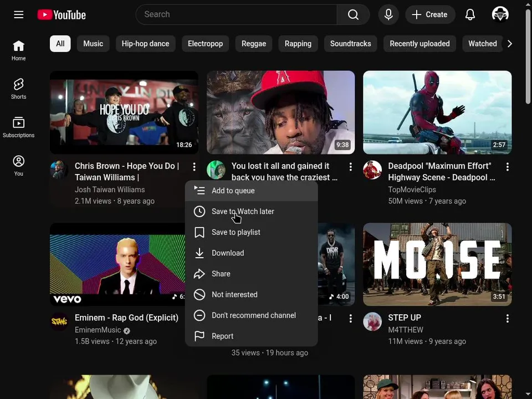Open Chris Brown - Hope You Do title

(x=127, y=172)
